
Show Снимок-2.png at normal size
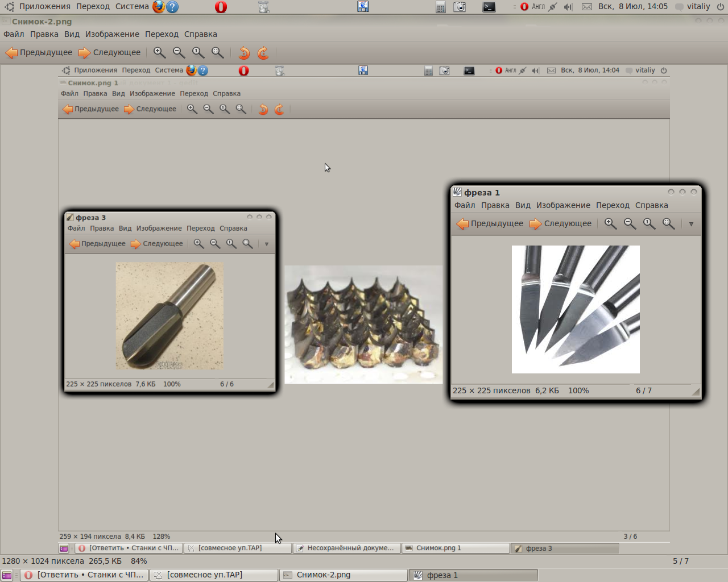coord(198,53)
